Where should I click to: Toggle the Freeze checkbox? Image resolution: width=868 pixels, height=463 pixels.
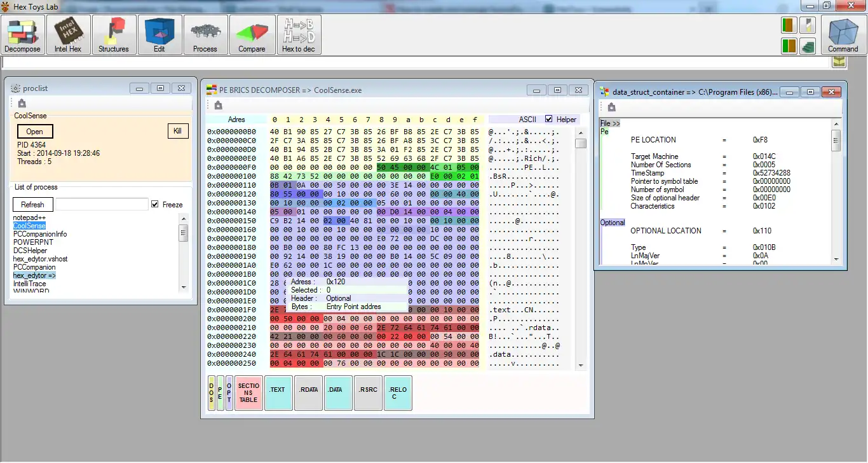[x=155, y=204]
